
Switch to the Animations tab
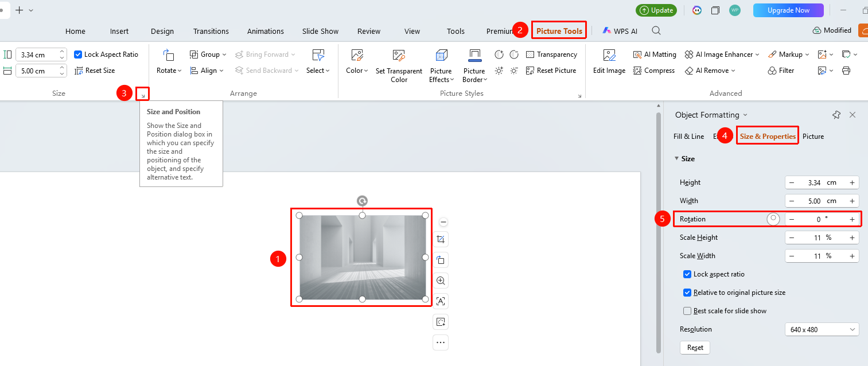click(266, 31)
